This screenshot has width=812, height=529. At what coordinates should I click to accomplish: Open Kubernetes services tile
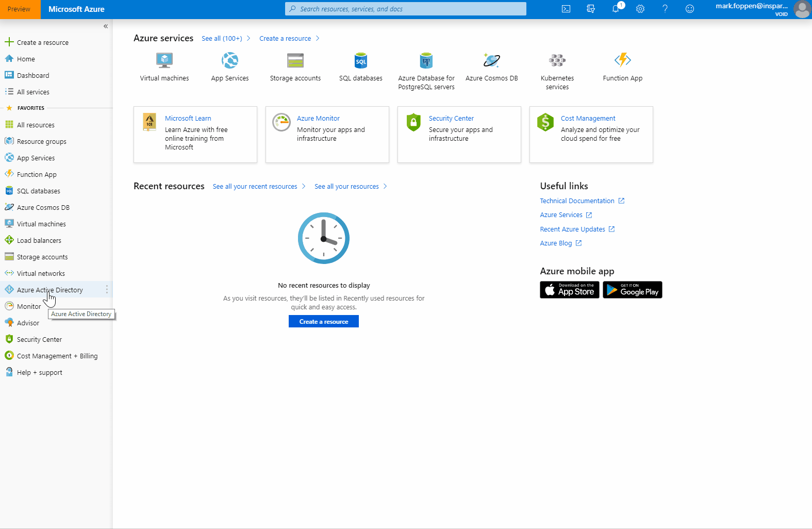(x=557, y=71)
